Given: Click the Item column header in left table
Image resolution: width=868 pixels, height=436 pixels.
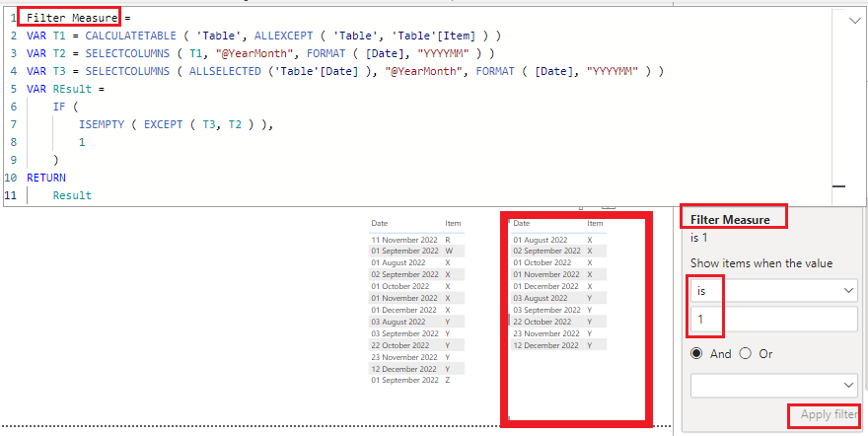Looking at the screenshot, I should tap(453, 224).
